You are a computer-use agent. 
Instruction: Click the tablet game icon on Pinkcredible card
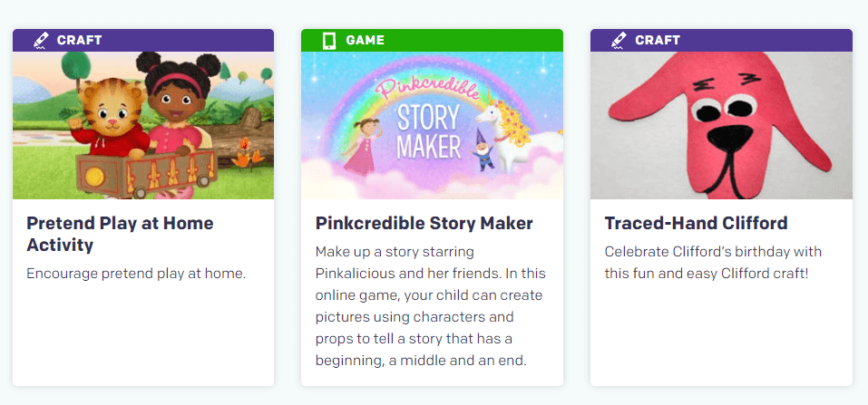point(329,41)
